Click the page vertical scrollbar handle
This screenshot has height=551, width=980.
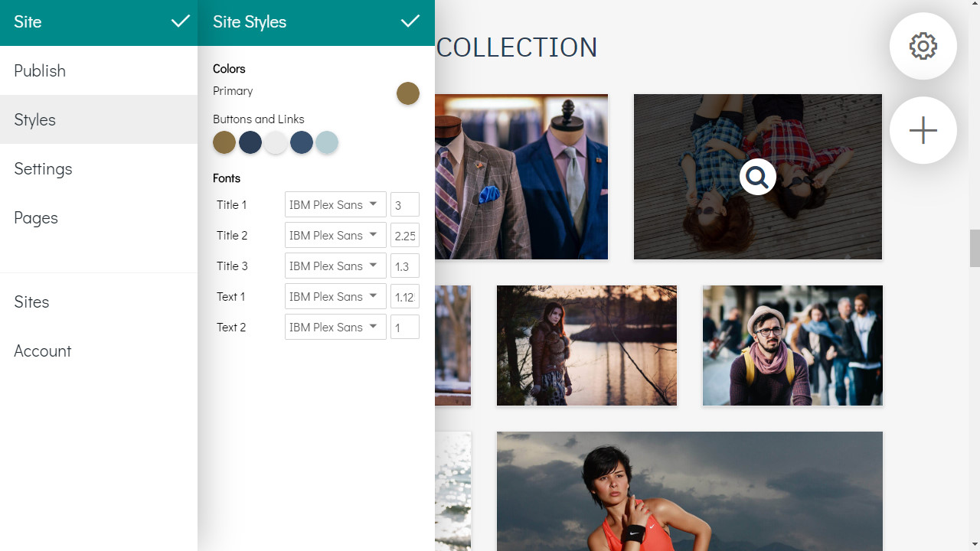pyautogui.click(x=974, y=248)
